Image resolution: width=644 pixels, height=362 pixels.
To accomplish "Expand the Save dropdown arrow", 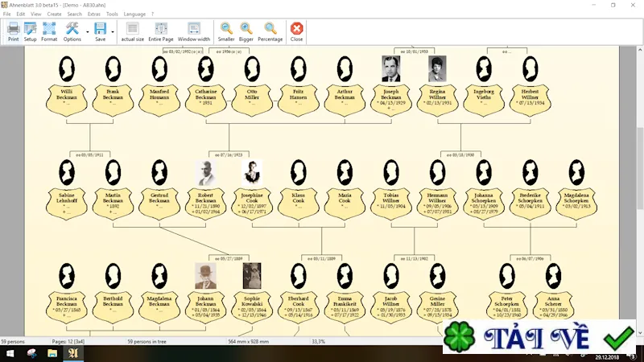I will 113,31.
